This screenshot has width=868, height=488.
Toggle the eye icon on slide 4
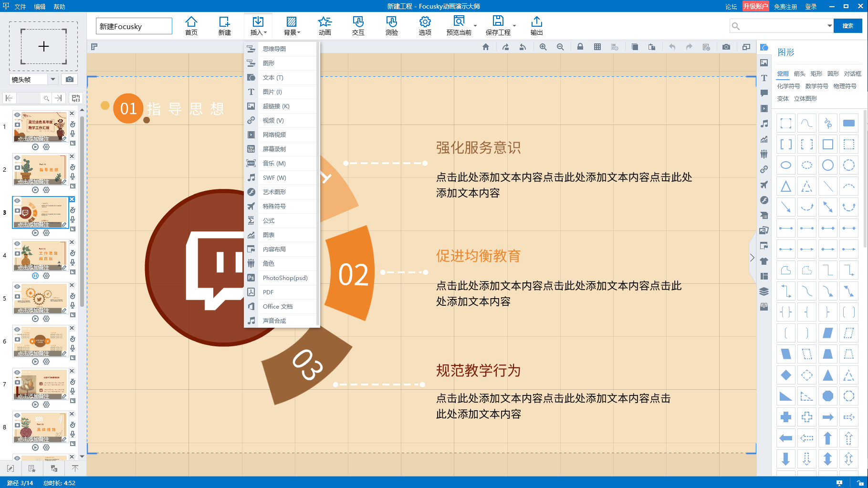[17, 244]
